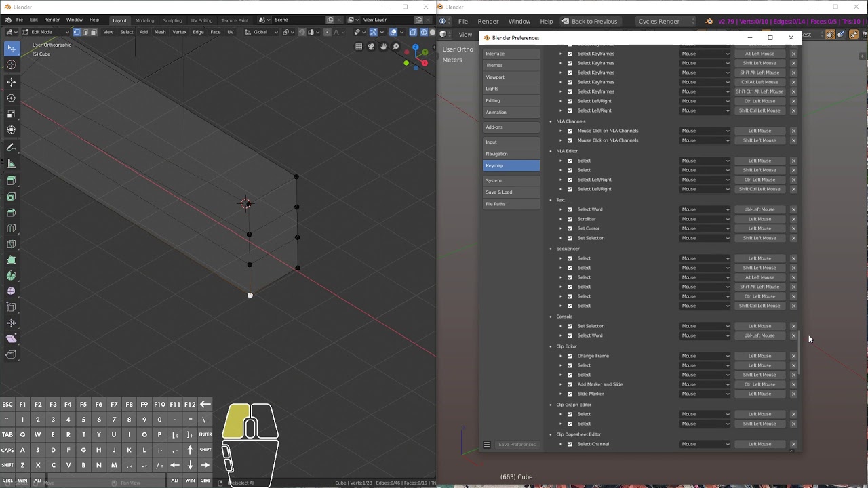The height and width of the screenshot is (488, 868).
Task: Choose the Rotate tool in toolbar
Action: 12,98
